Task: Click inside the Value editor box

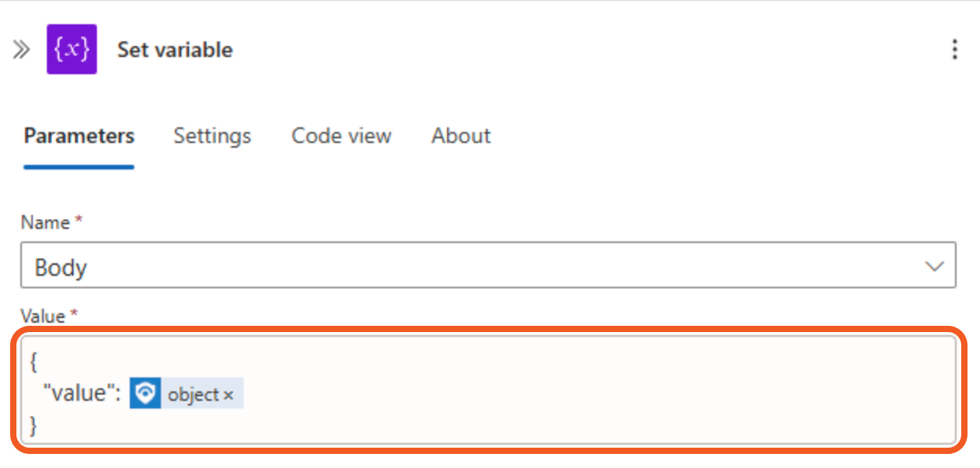Action: [547, 391]
